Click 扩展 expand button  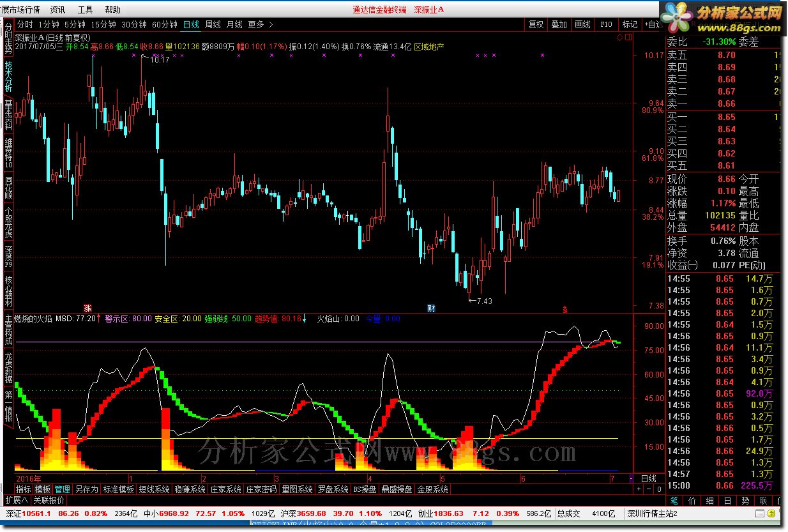[17, 499]
